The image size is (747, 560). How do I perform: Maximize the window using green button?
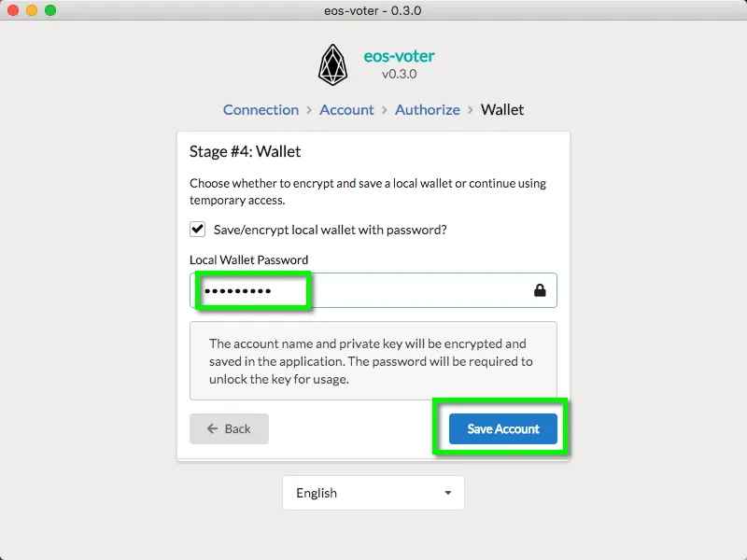tap(50, 10)
